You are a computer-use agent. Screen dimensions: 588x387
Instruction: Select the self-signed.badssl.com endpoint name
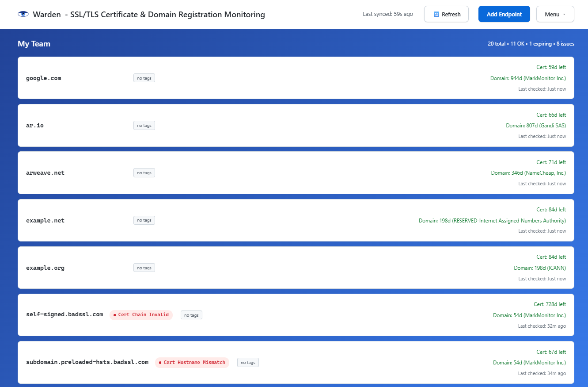pyautogui.click(x=64, y=314)
